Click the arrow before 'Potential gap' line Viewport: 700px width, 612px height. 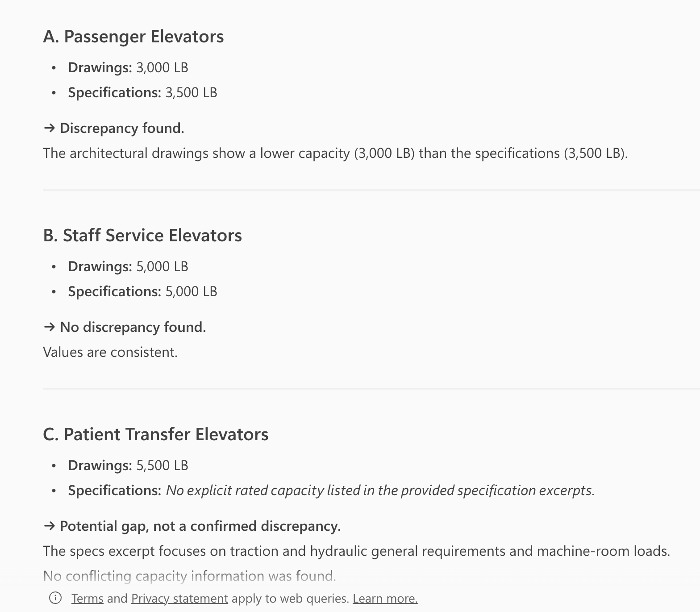click(x=49, y=526)
